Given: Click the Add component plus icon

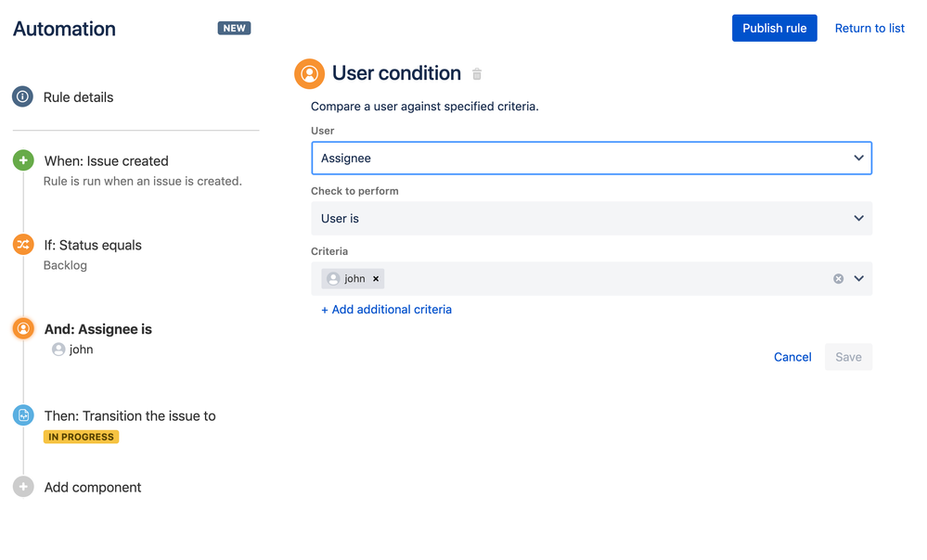Looking at the screenshot, I should click(23, 487).
